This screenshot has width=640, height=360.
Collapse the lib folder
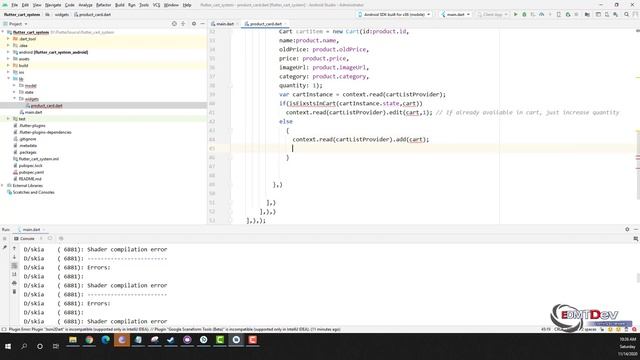(8, 79)
